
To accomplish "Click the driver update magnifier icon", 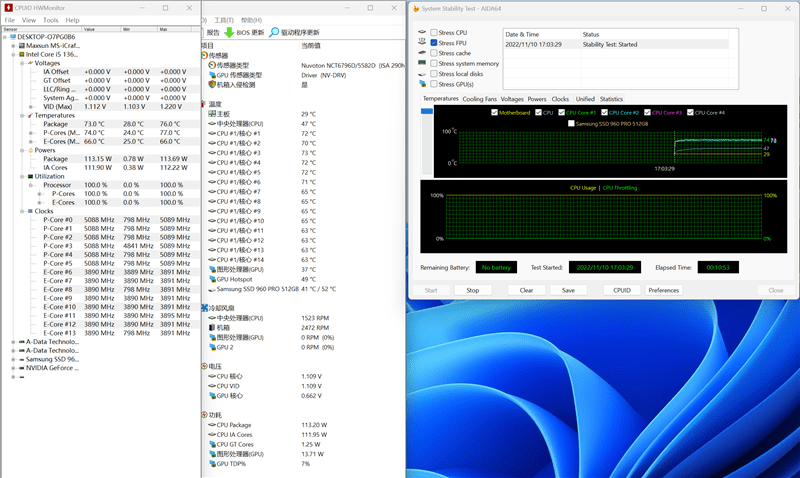I will 274,33.
